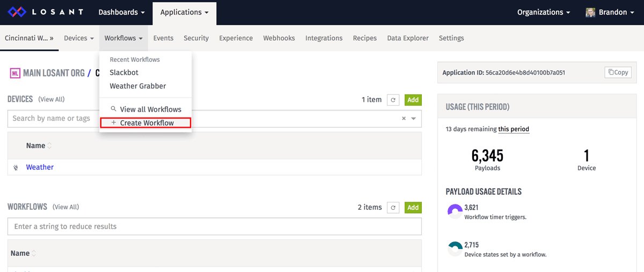Click Add button in Workflows section
644x272 pixels.
pyautogui.click(x=413, y=208)
